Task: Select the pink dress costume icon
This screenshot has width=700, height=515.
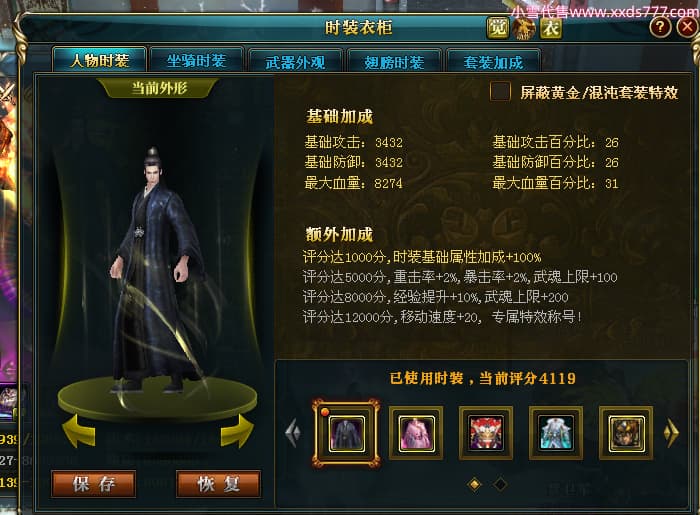Action: [416, 433]
